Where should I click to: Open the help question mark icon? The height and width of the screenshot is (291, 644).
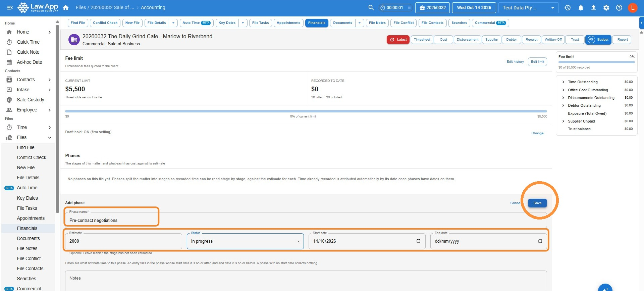pos(619,7)
